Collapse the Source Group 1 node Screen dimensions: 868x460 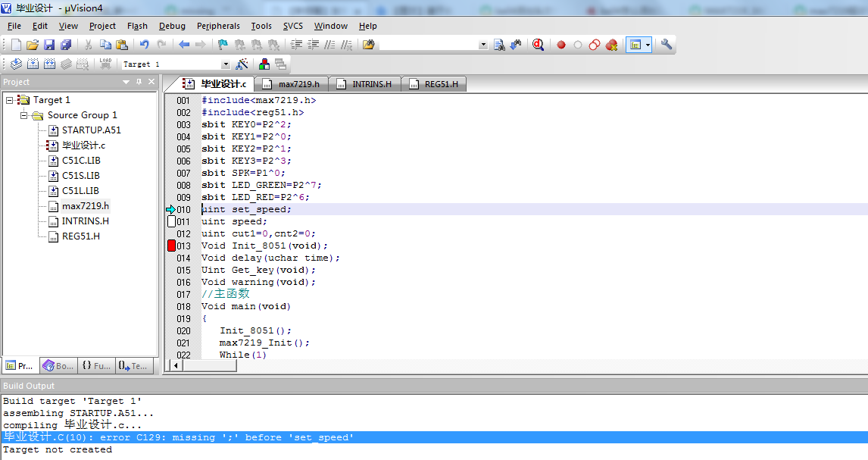[23, 115]
